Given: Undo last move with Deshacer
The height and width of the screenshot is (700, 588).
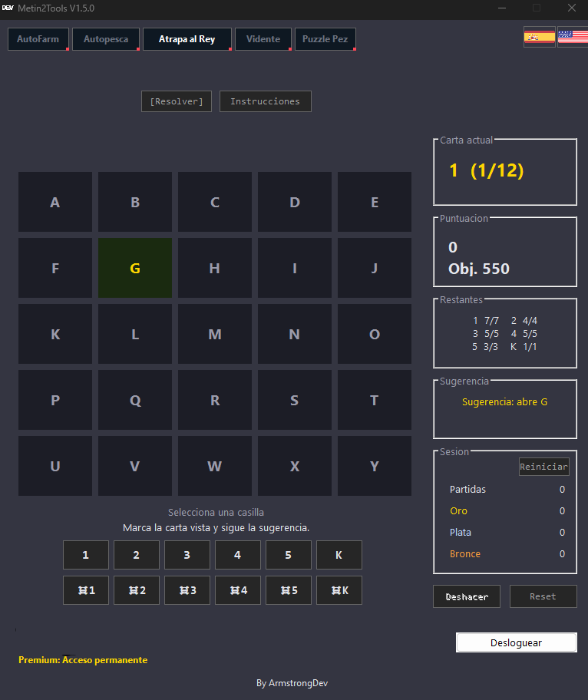Looking at the screenshot, I should pyautogui.click(x=467, y=596).
